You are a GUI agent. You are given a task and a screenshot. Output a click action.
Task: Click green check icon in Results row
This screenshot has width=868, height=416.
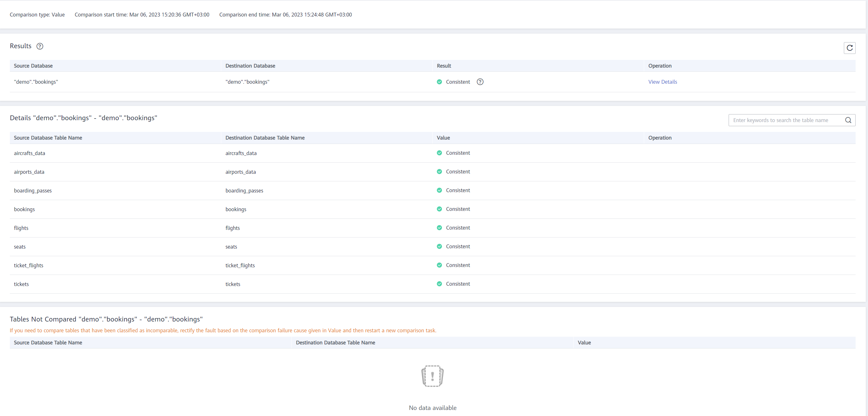tap(439, 82)
